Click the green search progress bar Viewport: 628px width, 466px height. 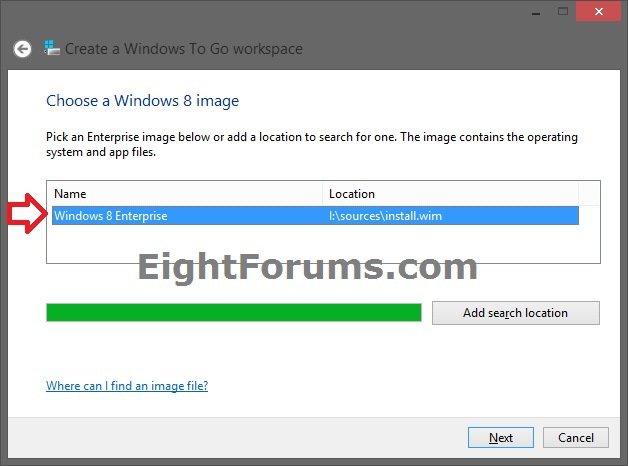point(233,313)
